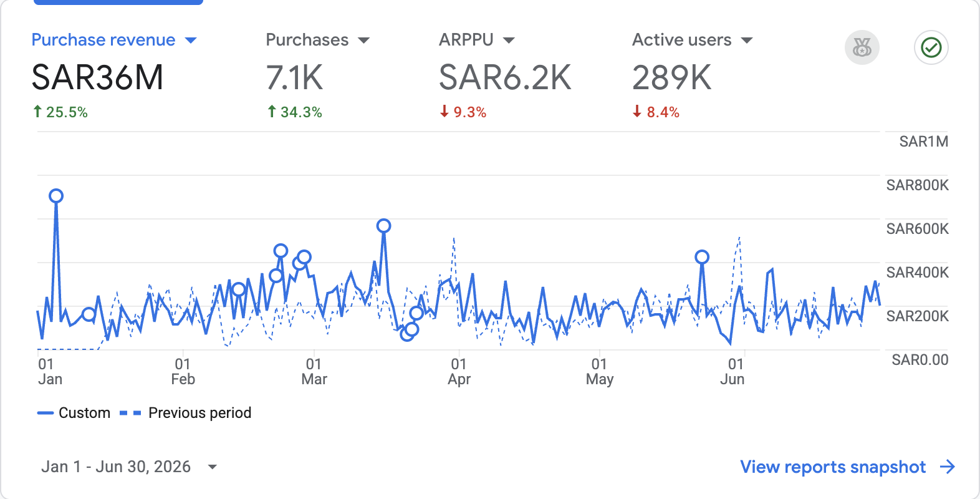Click the green checkmark data quality icon
Viewport: 980px width, 499px height.
click(931, 47)
